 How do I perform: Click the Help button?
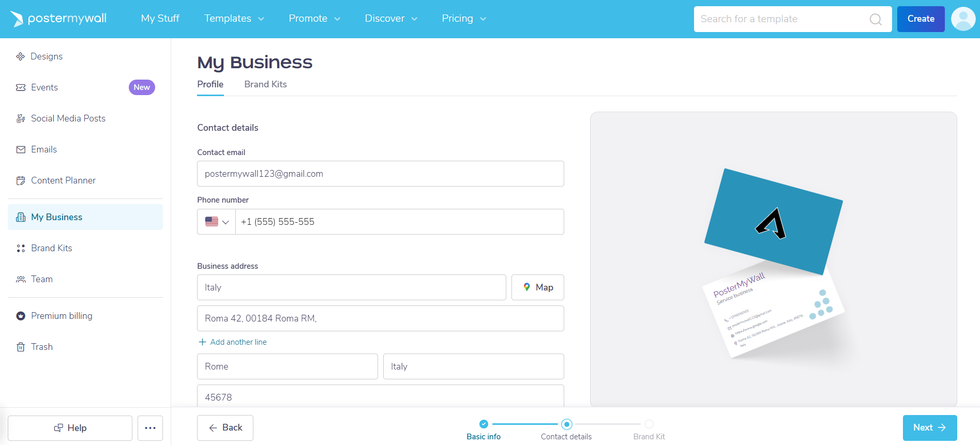[x=70, y=428]
